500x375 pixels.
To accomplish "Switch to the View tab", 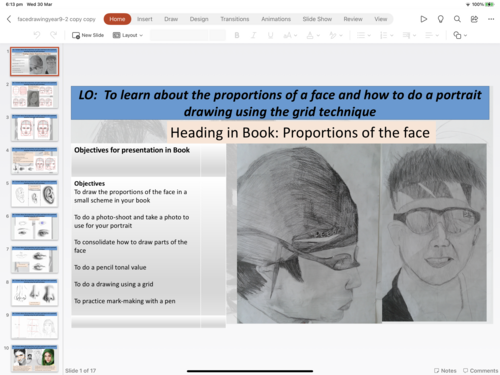I will [x=381, y=19].
